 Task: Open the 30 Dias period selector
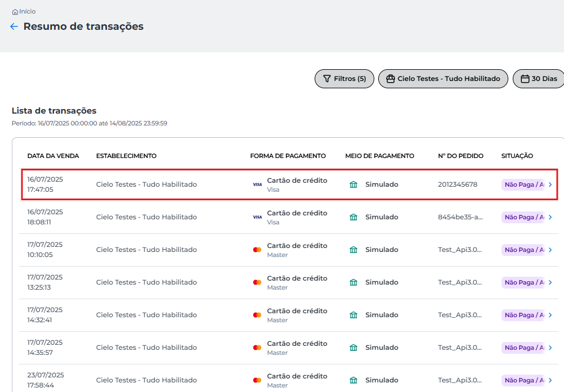point(539,79)
